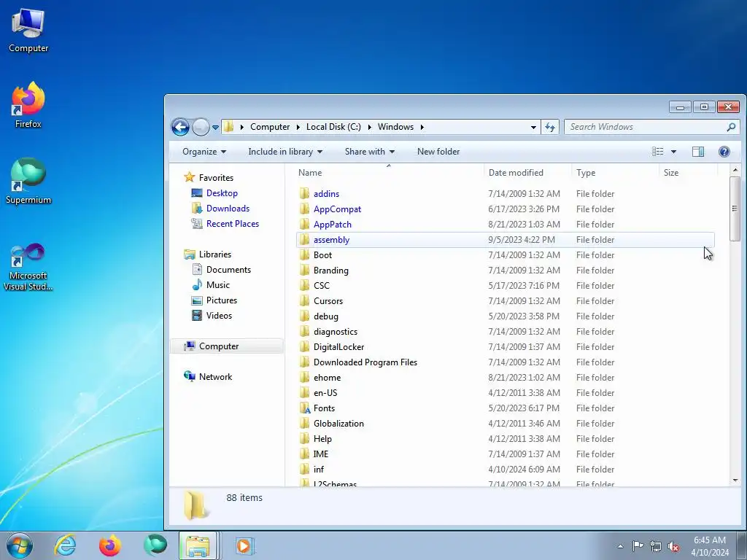Select Network in the navigation pane
This screenshot has width=747, height=560.
tap(215, 377)
